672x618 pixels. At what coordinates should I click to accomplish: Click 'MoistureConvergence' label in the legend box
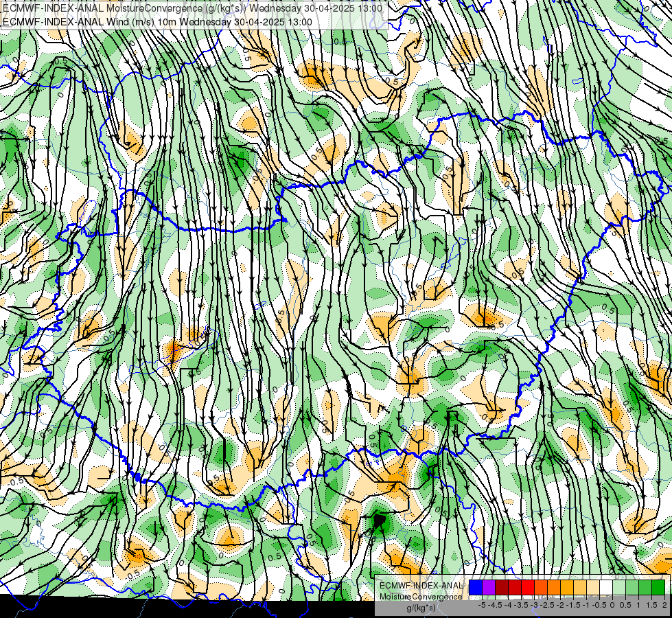[421, 597]
